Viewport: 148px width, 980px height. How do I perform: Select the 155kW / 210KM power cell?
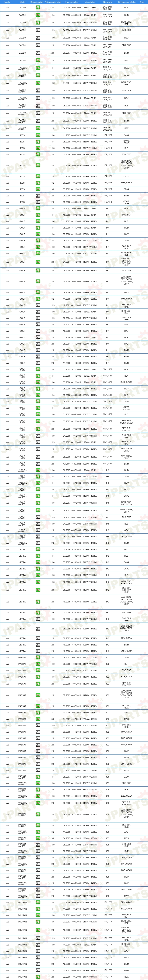90,177
